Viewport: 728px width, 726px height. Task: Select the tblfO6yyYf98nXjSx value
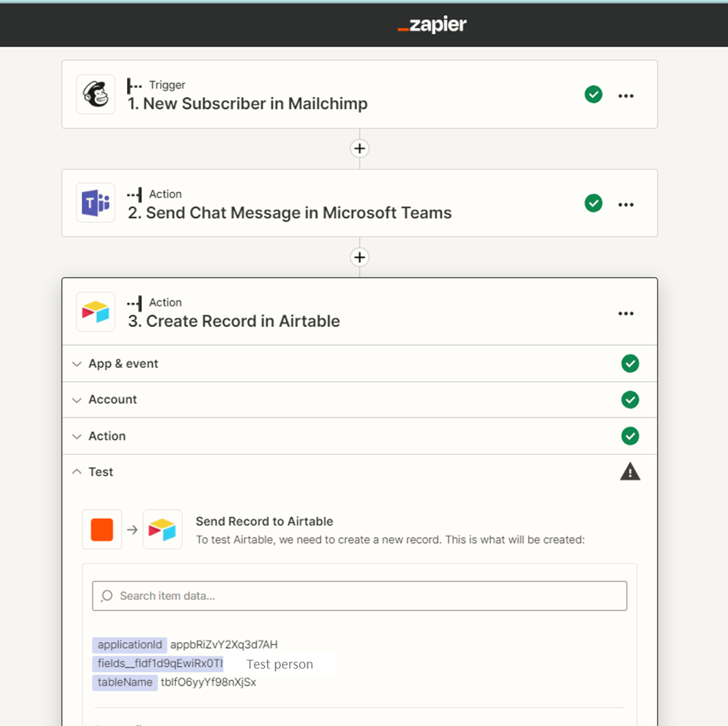click(208, 682)
